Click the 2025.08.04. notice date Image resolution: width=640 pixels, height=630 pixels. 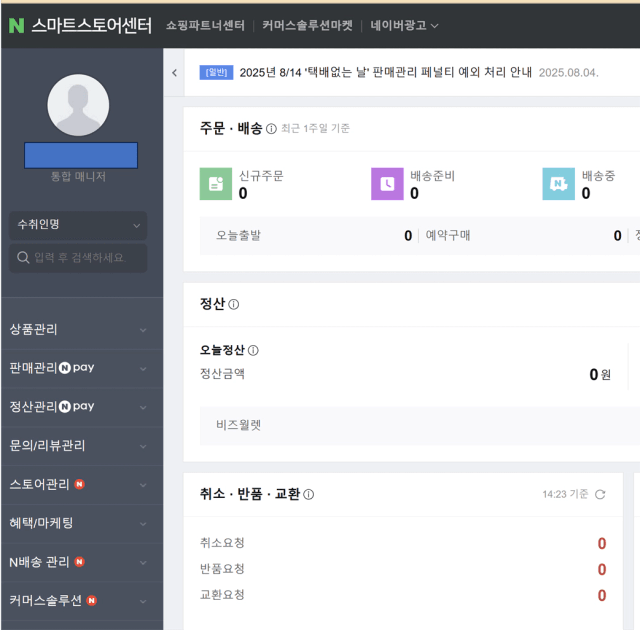coord(568,73)
